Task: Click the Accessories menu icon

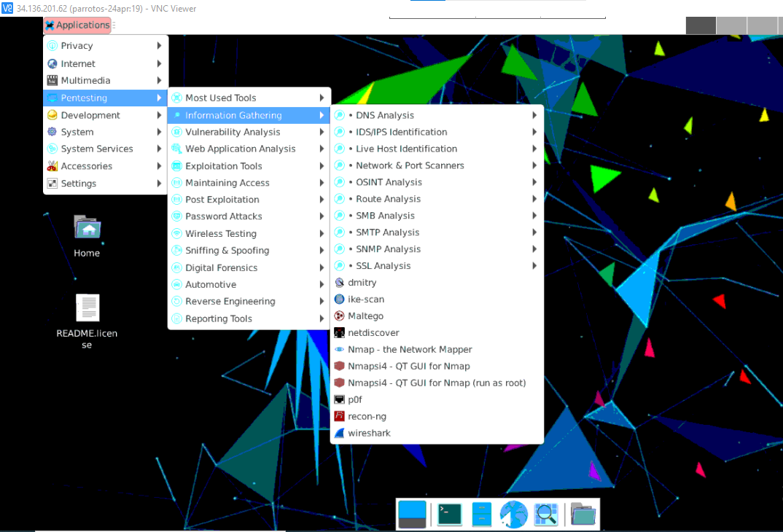Action: (x=52, y=165)
